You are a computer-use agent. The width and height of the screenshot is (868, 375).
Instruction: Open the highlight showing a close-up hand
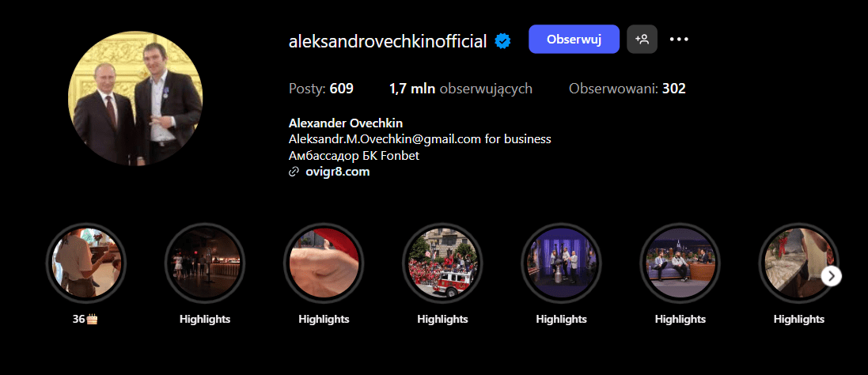point(324,263)
